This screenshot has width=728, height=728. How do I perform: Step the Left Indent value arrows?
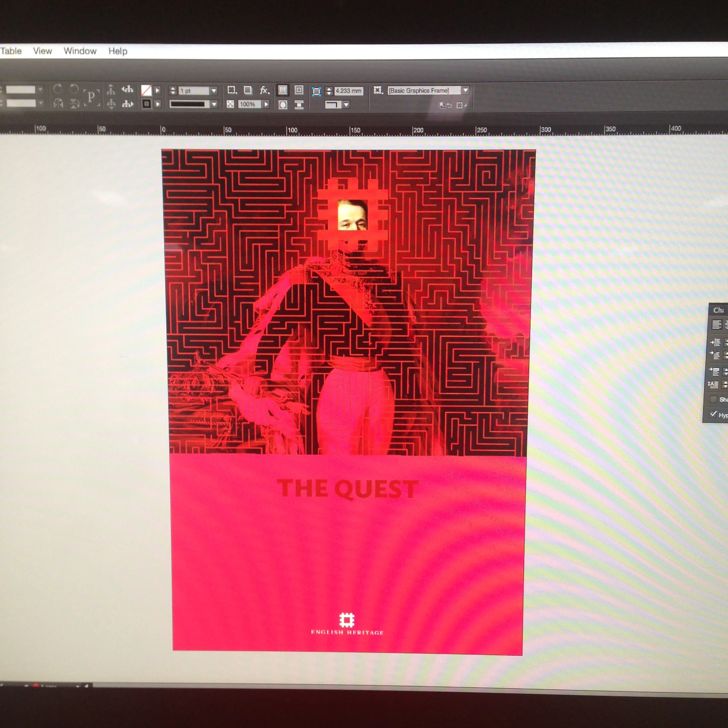pyautogui.click(x=725, y=343)
